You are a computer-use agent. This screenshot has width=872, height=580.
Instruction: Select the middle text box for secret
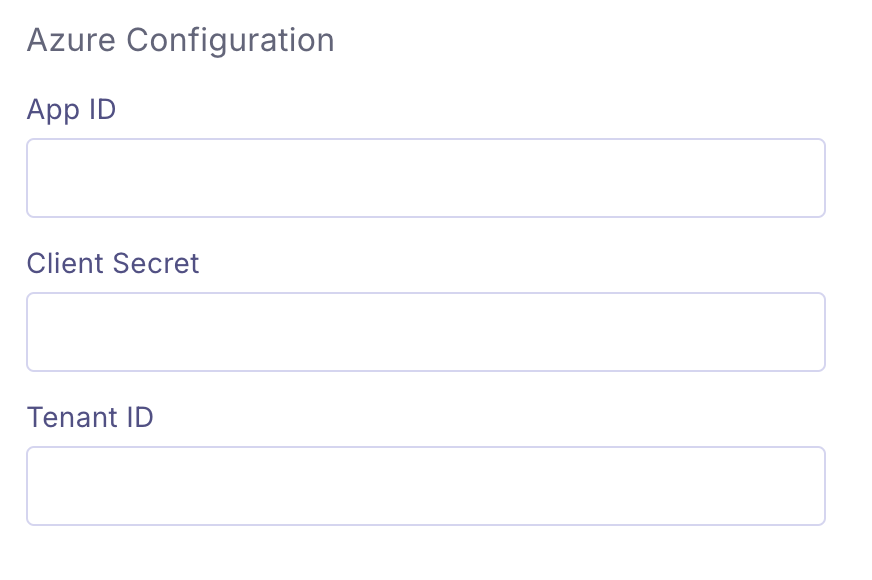click(x=425, y=332)
